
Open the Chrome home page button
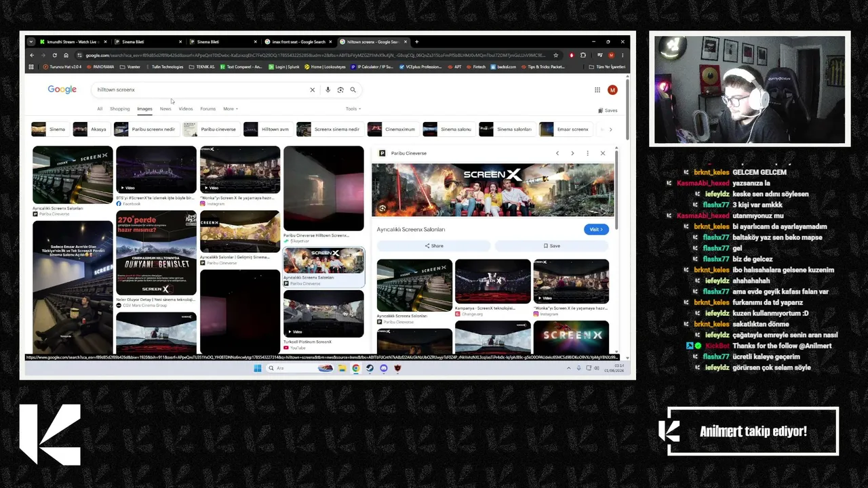66,55
